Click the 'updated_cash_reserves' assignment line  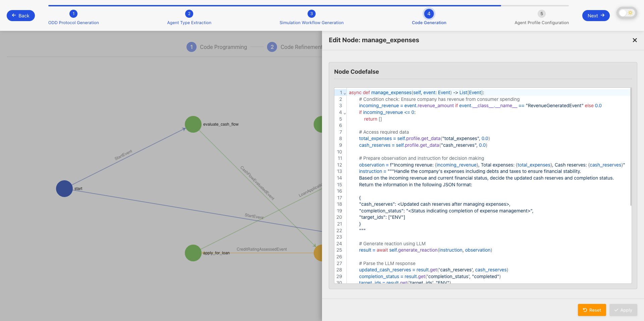point(433,270)
